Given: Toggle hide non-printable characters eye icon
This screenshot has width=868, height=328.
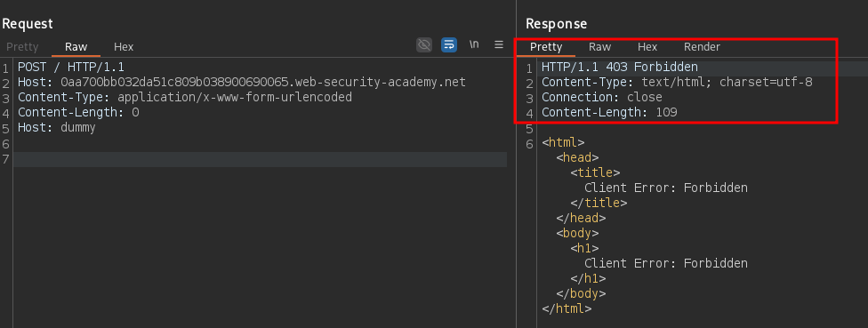Looking at the screenshot, I should 424,44.
